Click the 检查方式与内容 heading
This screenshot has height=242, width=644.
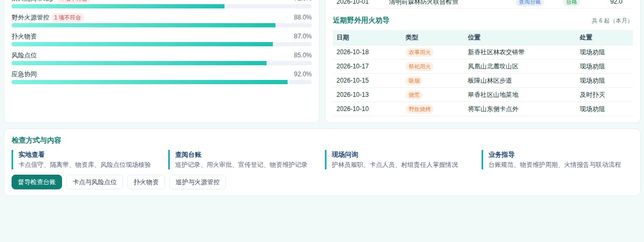coord(36,140)
